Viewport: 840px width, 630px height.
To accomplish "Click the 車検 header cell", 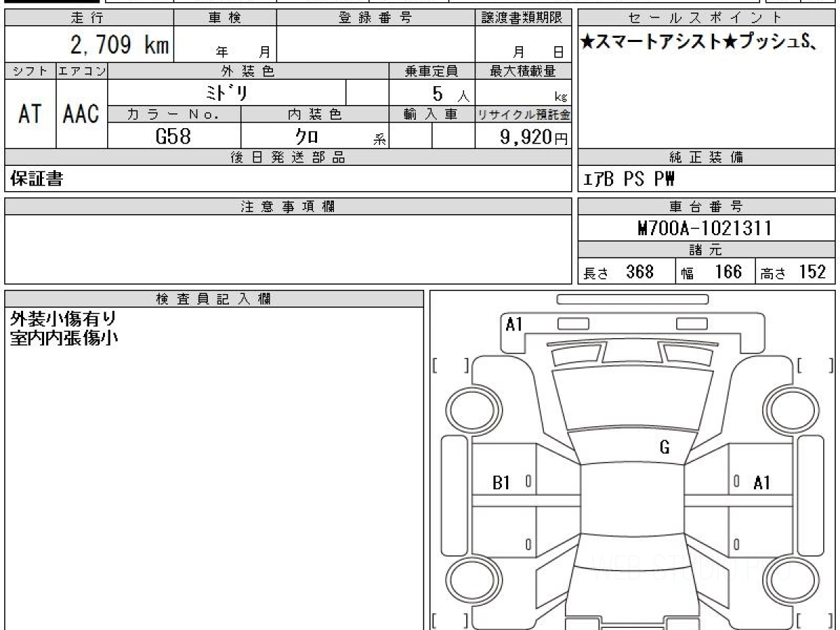I will pyautogui.click(x=225, y=18).
